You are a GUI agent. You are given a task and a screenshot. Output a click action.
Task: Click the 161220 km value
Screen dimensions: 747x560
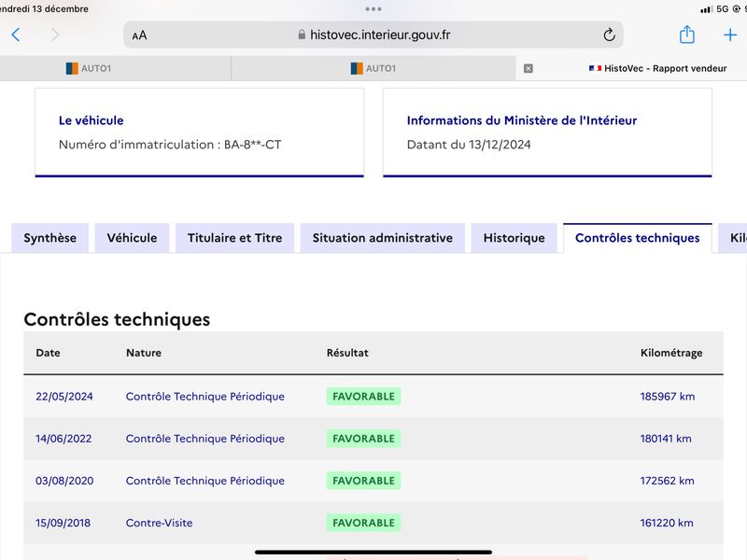(x=667, y=523)
